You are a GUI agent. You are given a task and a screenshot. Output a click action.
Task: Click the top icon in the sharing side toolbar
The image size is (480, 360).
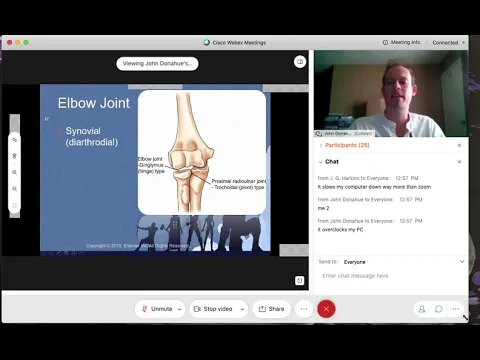click(14, 140)
